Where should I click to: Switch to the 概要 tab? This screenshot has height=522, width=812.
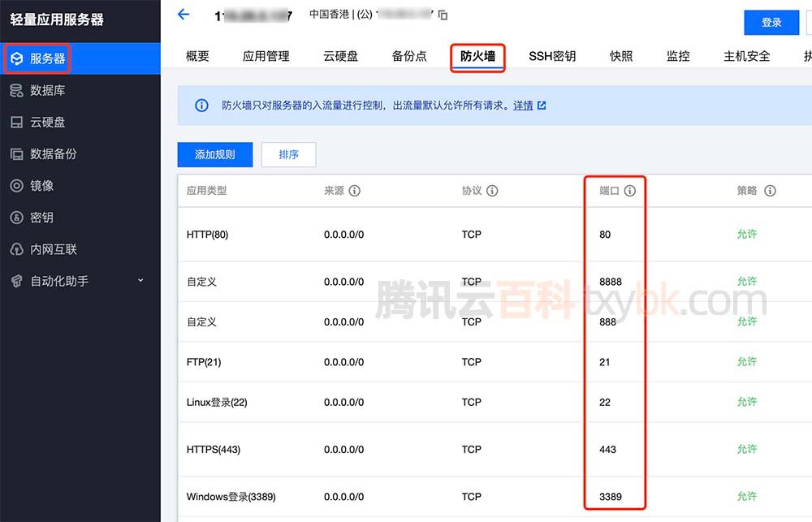click(x=197, y=56)
